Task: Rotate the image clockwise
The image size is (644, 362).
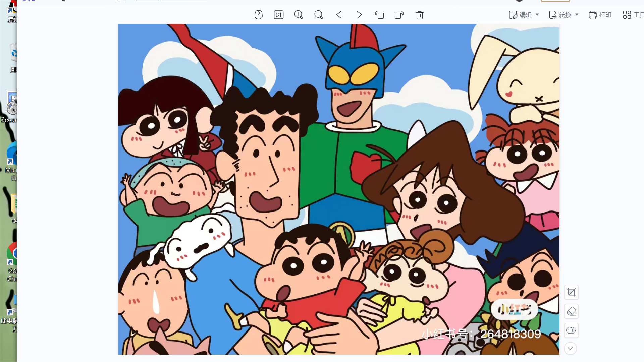Action: point(399,15)
